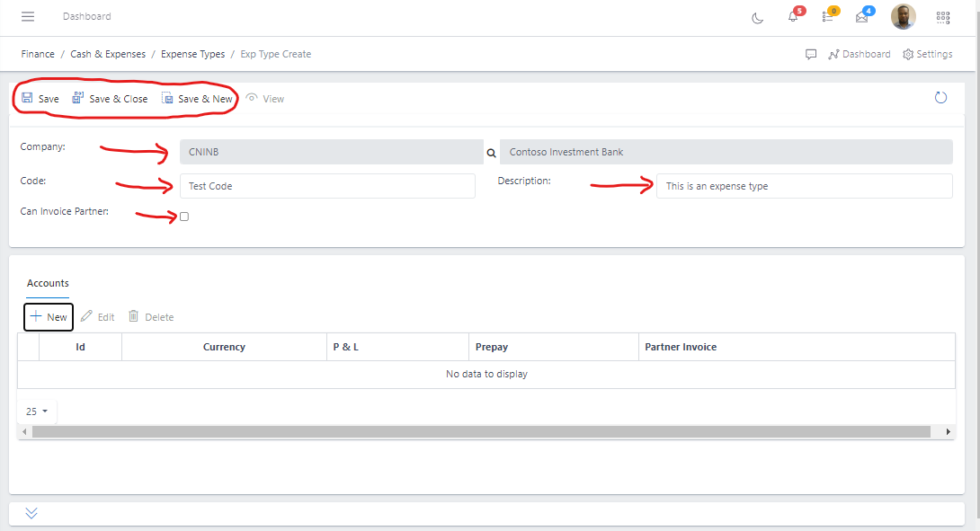This screenshot has height=531, width=980.
Task: Open the messages envelope icon
Action: point(861,17)
